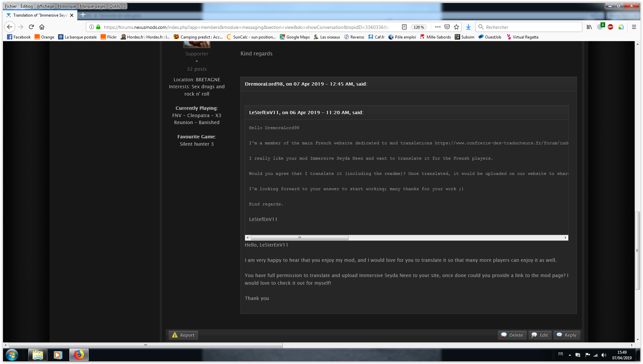Open the Marque-pages menu
The width and height of the screenshot is (643, 364).
93,6
